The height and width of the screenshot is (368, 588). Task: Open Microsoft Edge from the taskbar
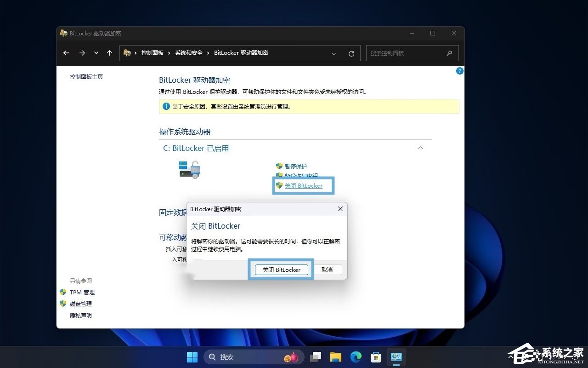(356, 356)
